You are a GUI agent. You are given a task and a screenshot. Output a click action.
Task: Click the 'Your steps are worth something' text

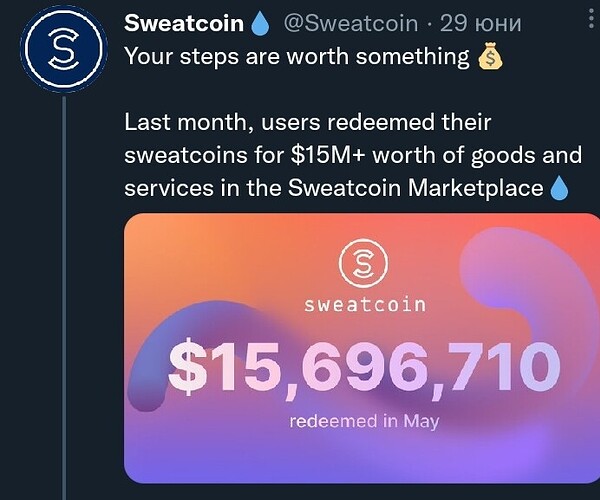pyautogui.click(x=297, y=56)
